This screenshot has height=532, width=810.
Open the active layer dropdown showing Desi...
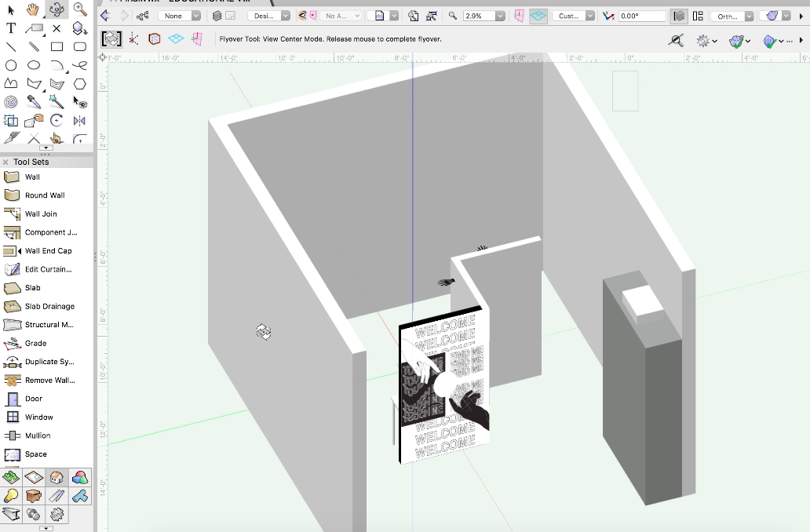268,16
